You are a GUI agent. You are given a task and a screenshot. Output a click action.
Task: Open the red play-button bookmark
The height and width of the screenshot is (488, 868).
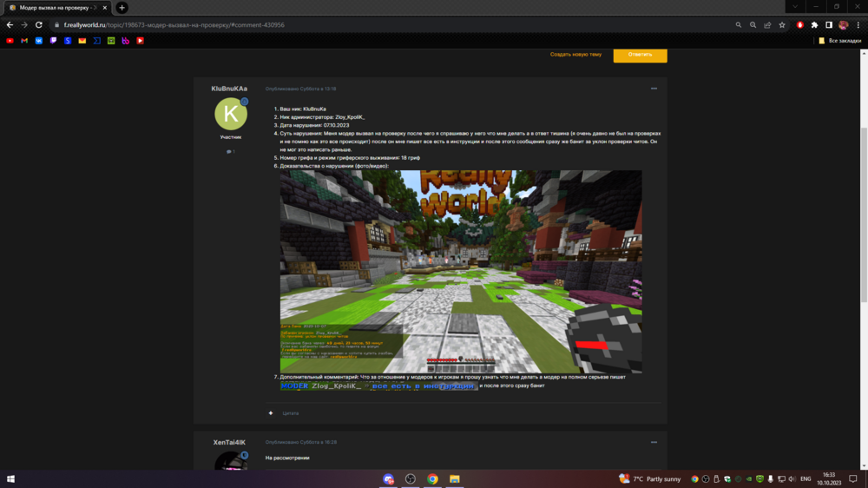tap(140, 41)
